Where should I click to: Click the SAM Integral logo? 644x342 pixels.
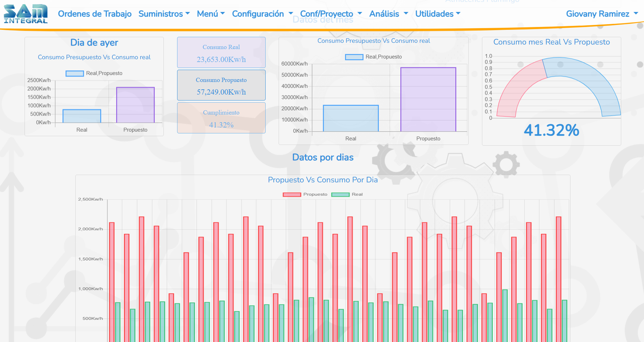[x=26, y=14]
